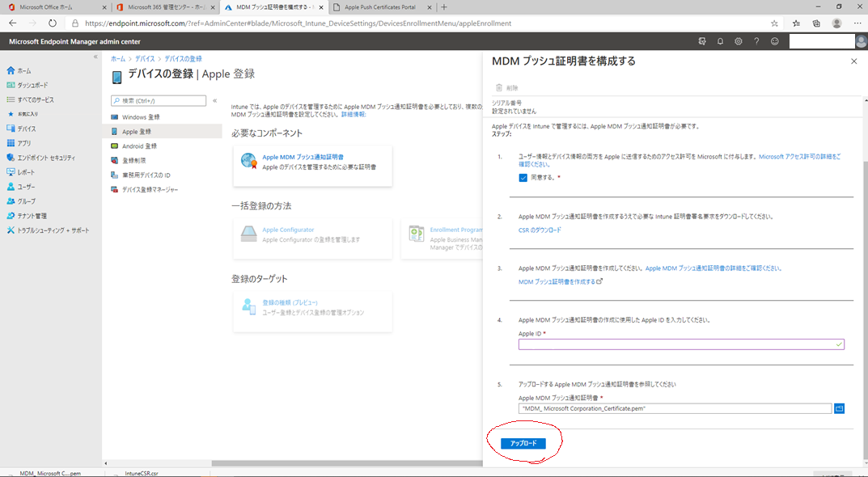Open portal directory filter icon in header

[702, 41]
